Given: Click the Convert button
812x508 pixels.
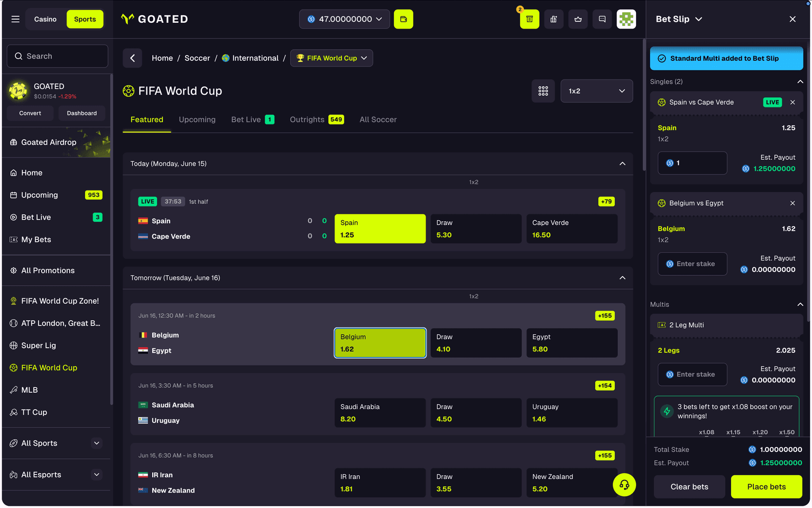Looking at the screenshot, I should [30, 113].
